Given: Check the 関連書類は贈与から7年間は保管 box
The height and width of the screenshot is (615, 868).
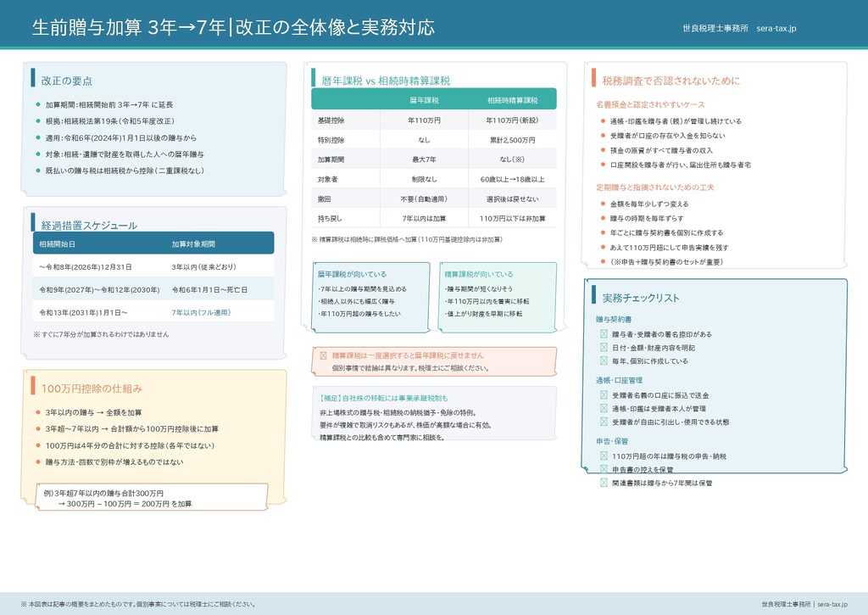Looking at the screenshot, I should coord(604,483).
